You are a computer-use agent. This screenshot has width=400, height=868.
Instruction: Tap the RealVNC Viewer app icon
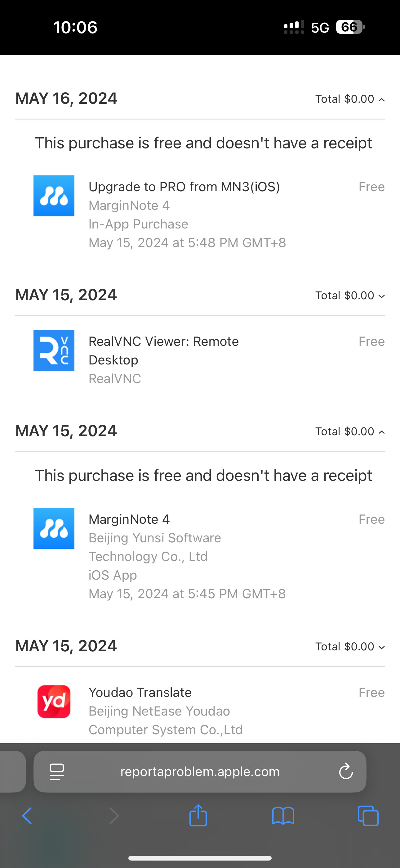54,350
